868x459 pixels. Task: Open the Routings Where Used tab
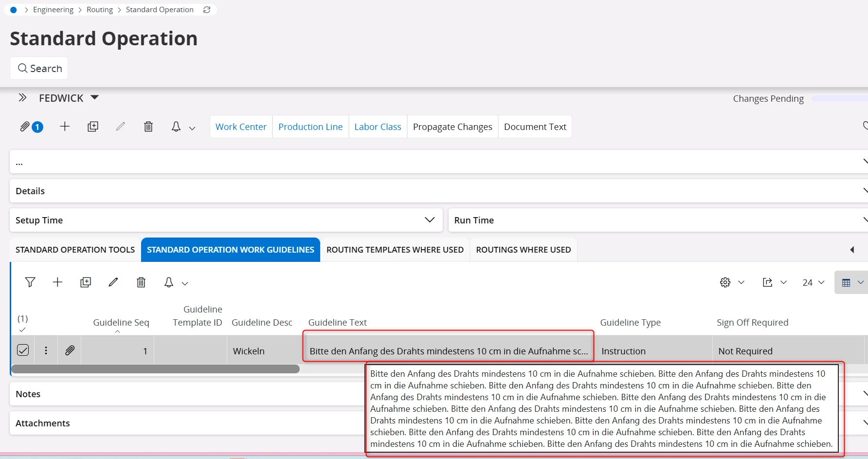[x=523, y=250]
